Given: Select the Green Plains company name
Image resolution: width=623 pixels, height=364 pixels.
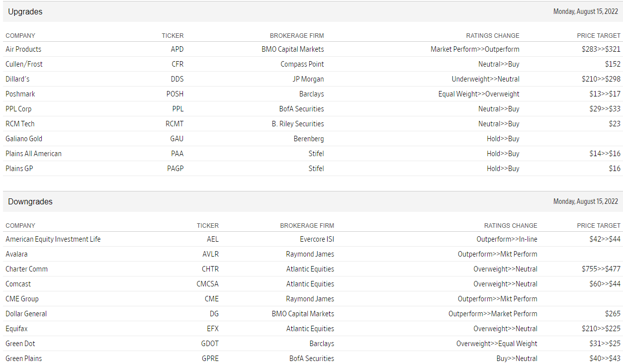Looking at the screenshot, I should click(x=24, y=359).
